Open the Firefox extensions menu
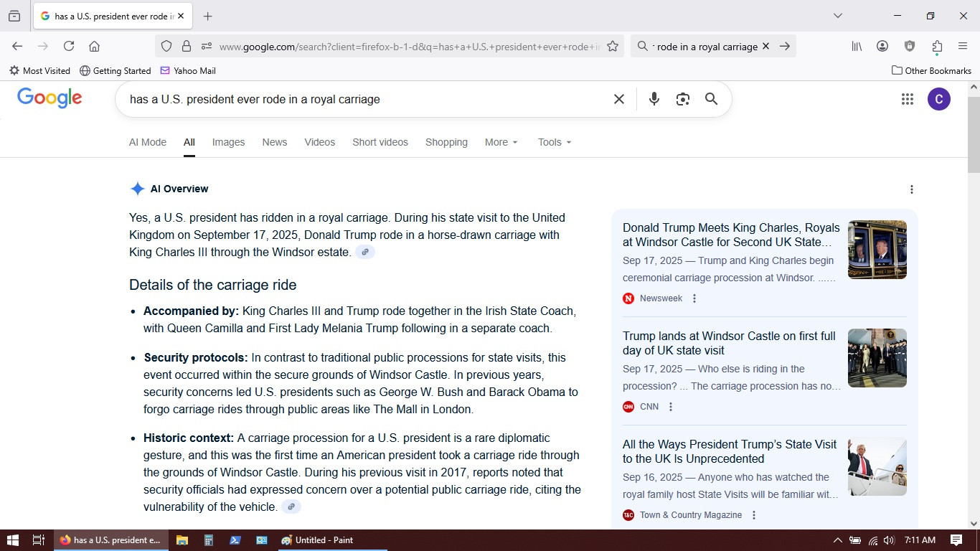Image resolution: width=980 pixels, height=551 pixels. point(937,46)
